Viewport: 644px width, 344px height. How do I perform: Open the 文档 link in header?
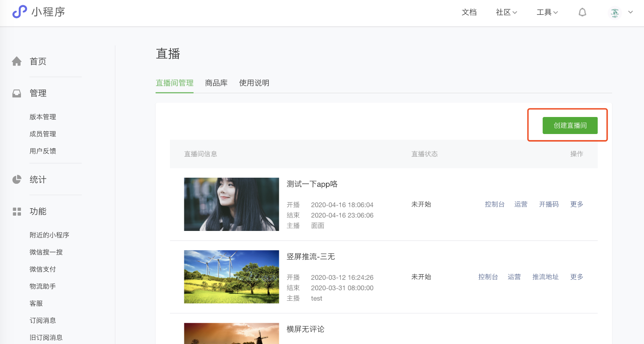(469, 13)
